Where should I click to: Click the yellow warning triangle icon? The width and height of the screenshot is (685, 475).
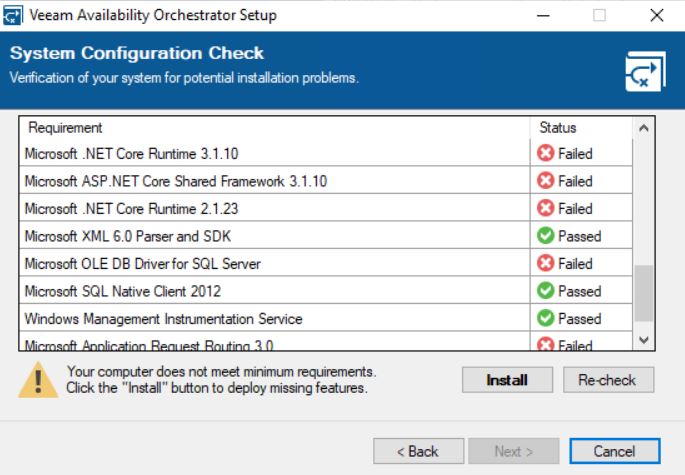(x=38, y=380)
